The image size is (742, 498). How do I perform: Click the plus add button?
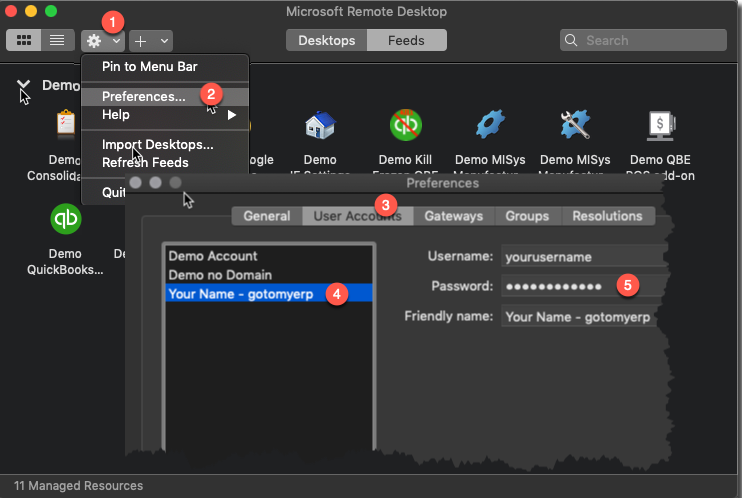141,41
